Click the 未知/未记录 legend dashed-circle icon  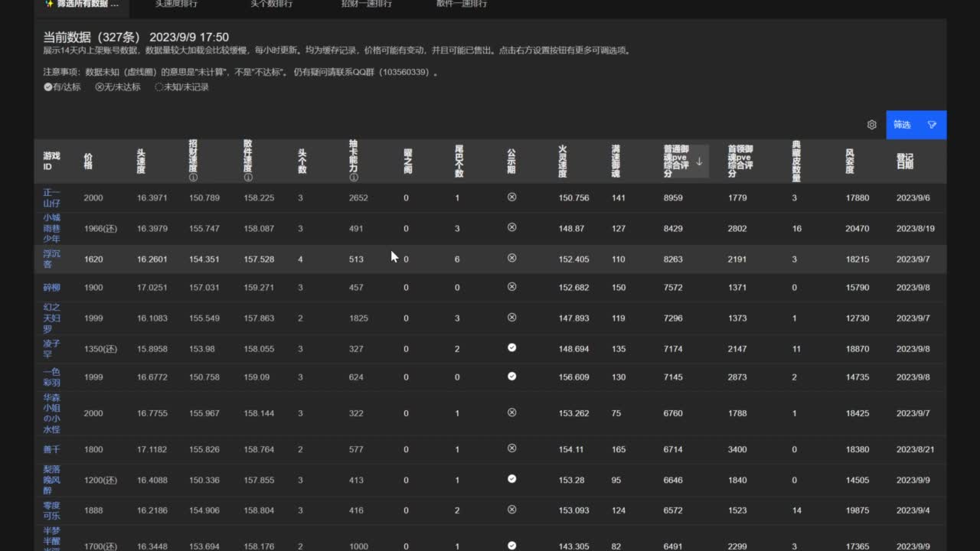tap(159, 87)
